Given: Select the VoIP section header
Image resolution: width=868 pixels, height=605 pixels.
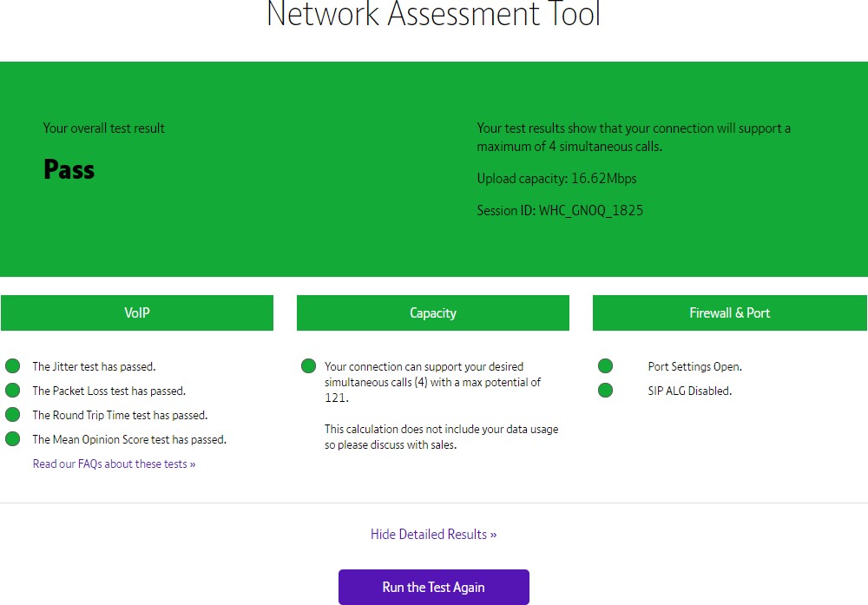Looking at the screenshot, I should tap(137, 312).
